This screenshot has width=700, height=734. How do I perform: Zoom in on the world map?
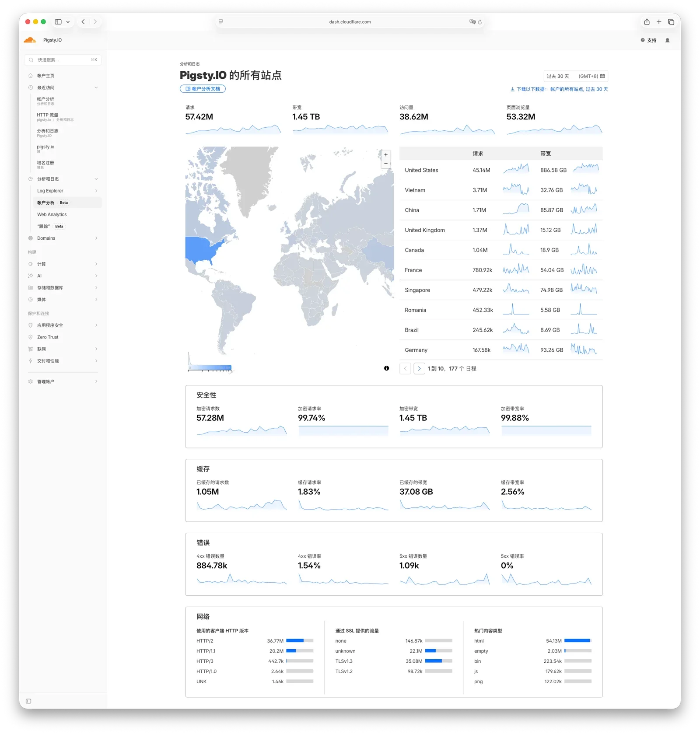point(386,155)
